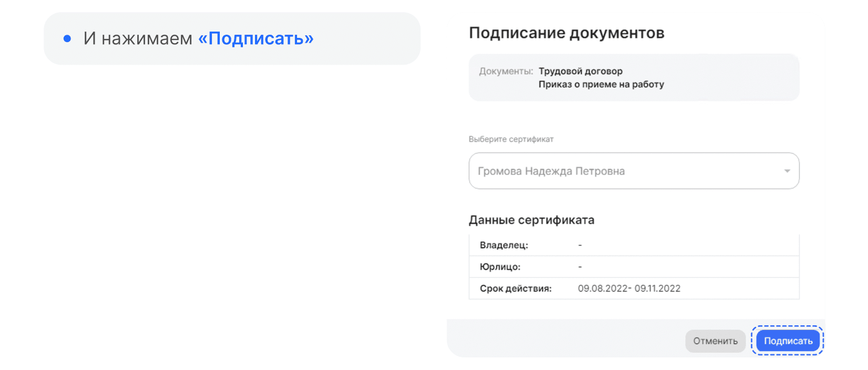Viewport: 868px width, 370px height.
Task: Click the blue «Подписать» button
Action: [788, 341]
